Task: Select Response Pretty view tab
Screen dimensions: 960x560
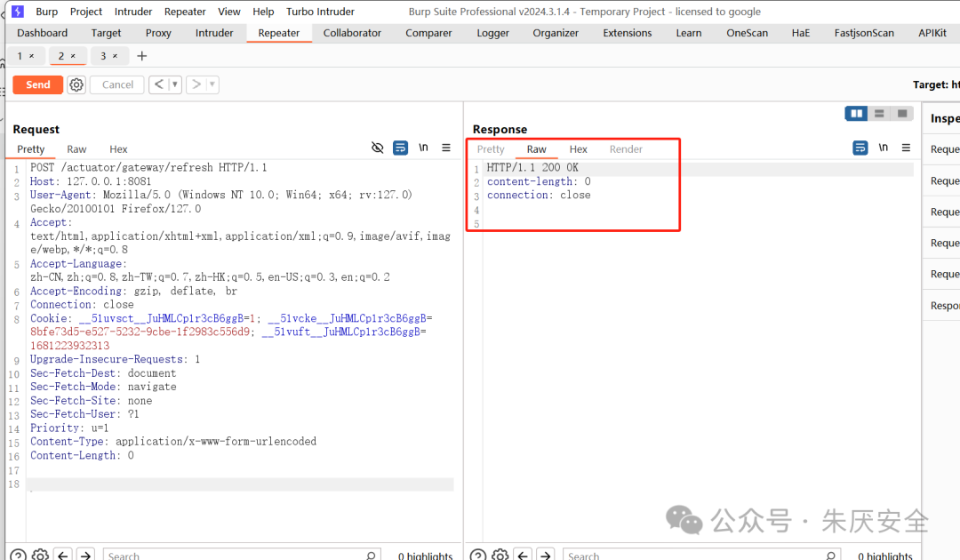Action: (x=491, y=149)
